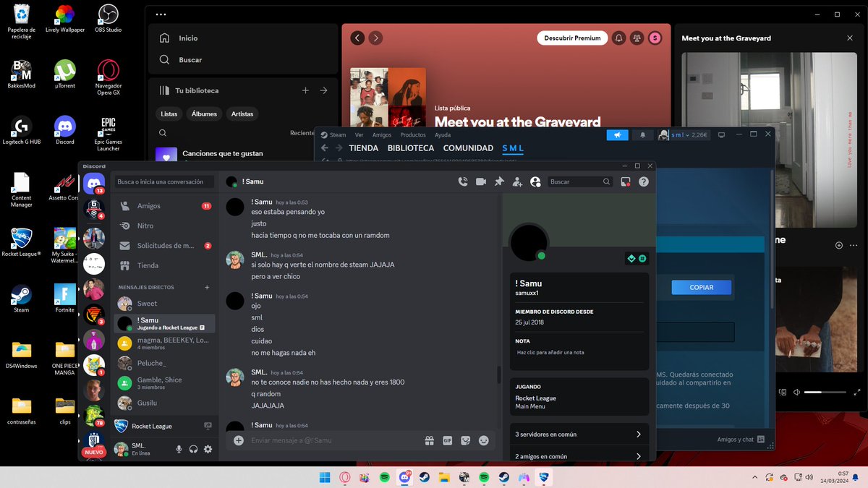Image resolution: width=868 pixels, height=488 pixels.
Task: Click the COPIAR button in Steam
Action: tap(701, 287)
